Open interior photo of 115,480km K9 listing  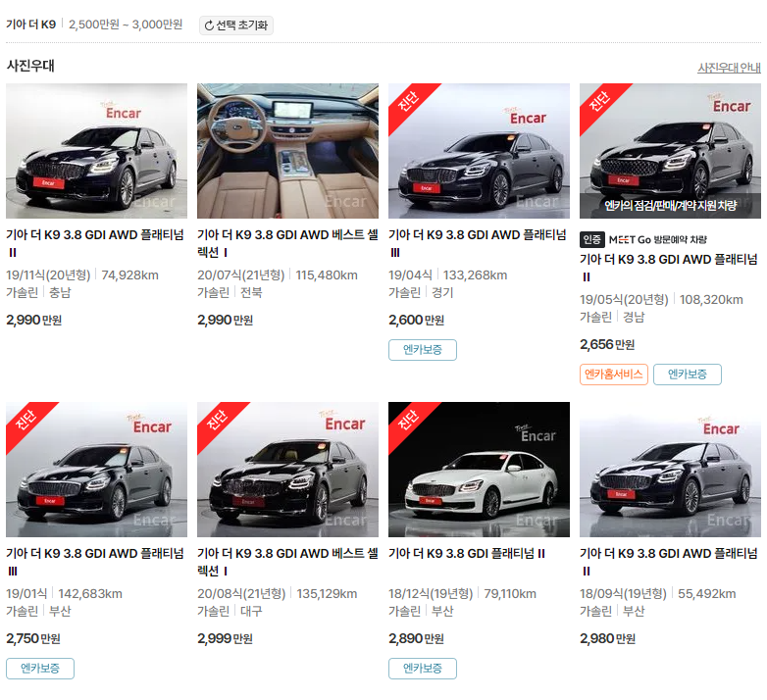point(287,151)
